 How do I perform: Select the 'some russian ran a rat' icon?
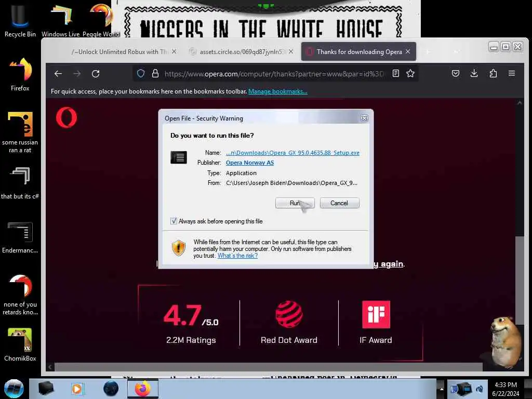point(20,132)
